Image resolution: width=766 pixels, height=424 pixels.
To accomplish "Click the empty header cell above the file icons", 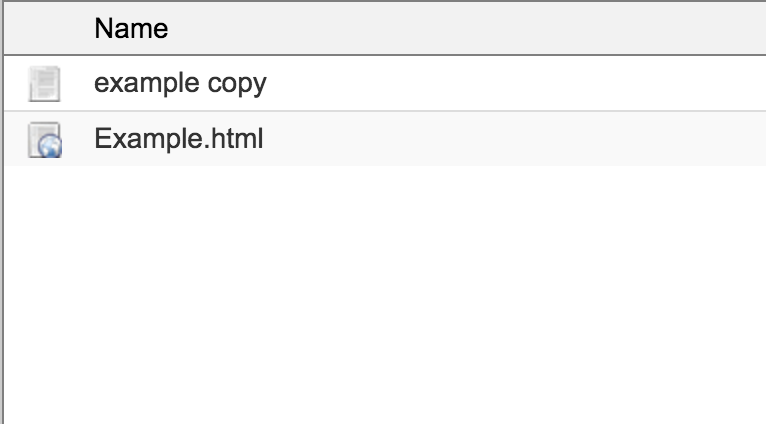I will tap(45, 28).
